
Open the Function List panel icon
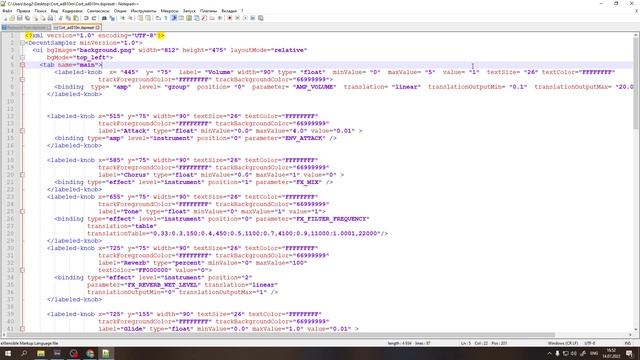click(x=204, y=18)
